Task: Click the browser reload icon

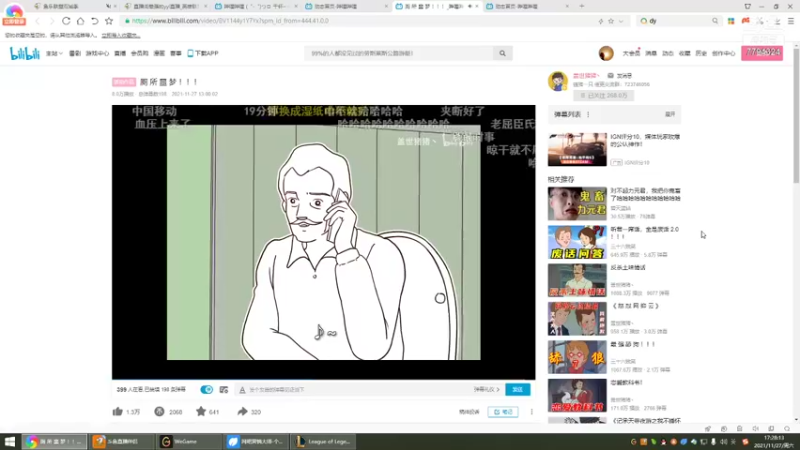Action: point(66,21)
